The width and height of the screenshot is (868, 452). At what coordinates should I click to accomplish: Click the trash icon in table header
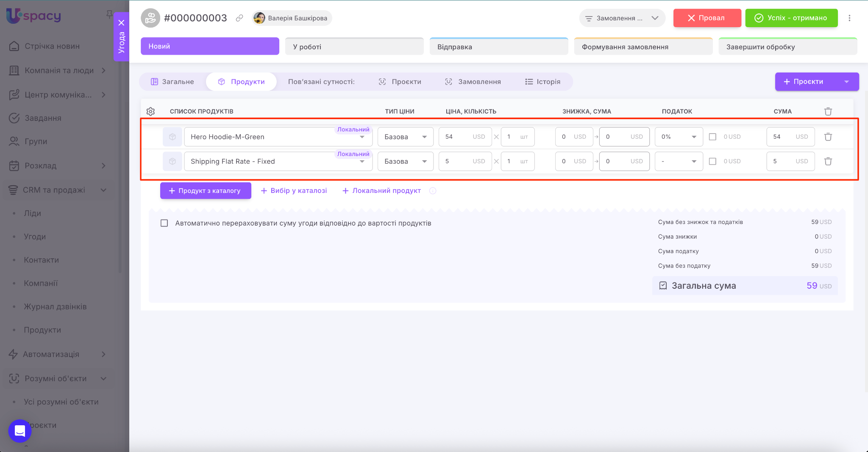pyautogui.click(x=828, y=112)
